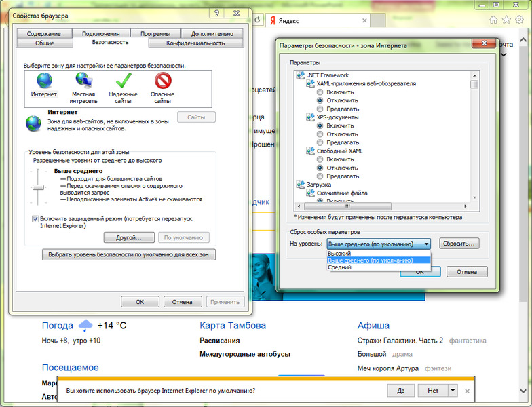Screen dimensions: 532x407
Task: Switch to the Общие tab
Action: pyautogui.click(x=45, y=43)
